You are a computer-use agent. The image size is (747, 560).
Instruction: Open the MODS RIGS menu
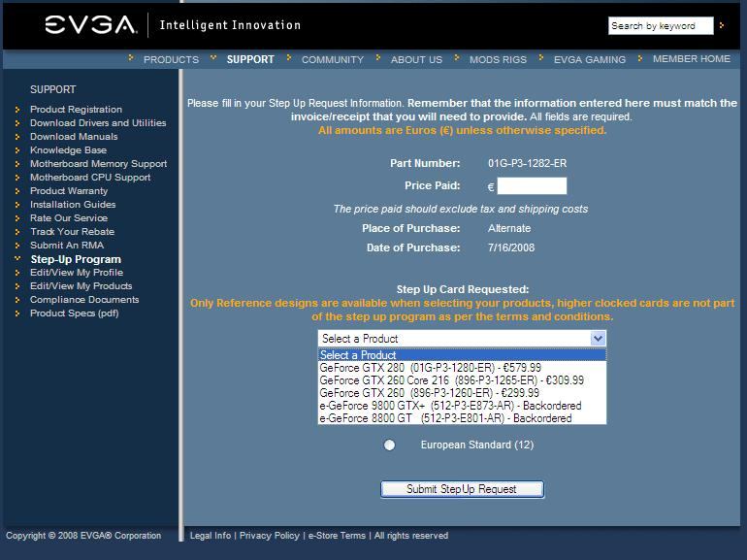click(498, 59)
